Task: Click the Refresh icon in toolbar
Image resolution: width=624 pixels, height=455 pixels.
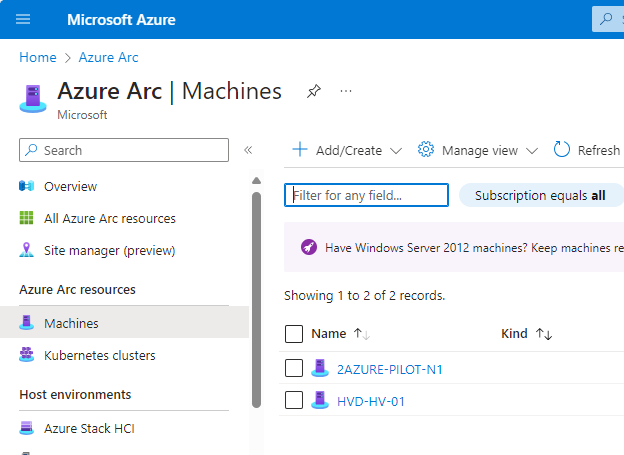Action: click(562, 150)
